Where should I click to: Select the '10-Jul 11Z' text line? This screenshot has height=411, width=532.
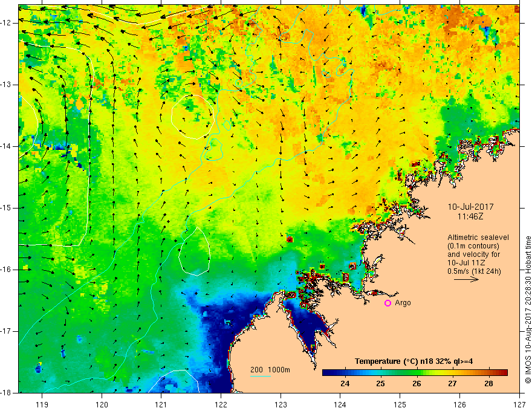click(466, 263)
